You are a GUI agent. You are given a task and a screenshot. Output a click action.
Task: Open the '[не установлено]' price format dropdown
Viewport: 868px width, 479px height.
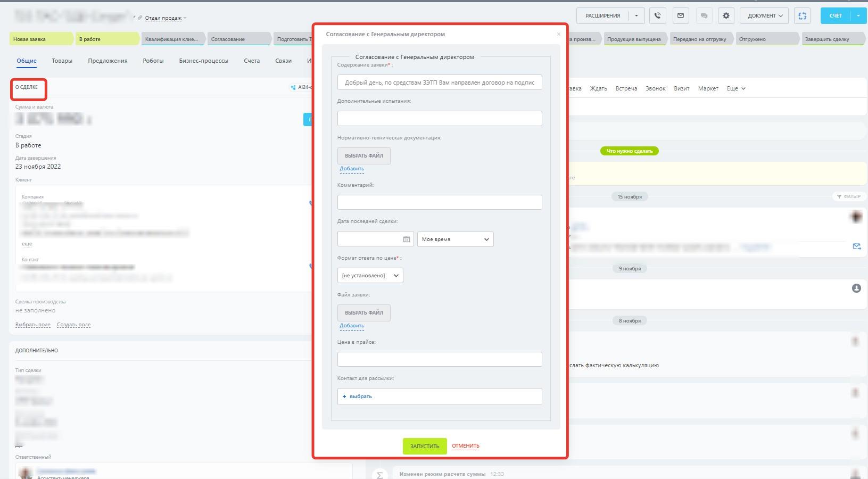[370, 276]
